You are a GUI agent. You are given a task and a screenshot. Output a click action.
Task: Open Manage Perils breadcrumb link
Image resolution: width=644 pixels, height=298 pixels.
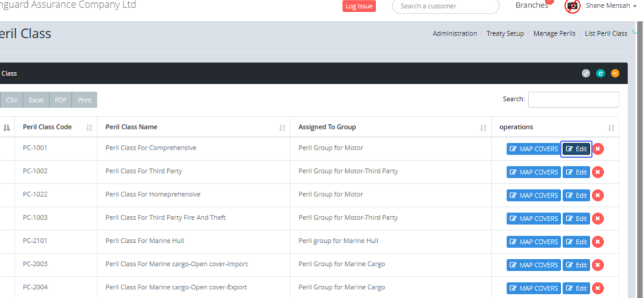[554, 33]
